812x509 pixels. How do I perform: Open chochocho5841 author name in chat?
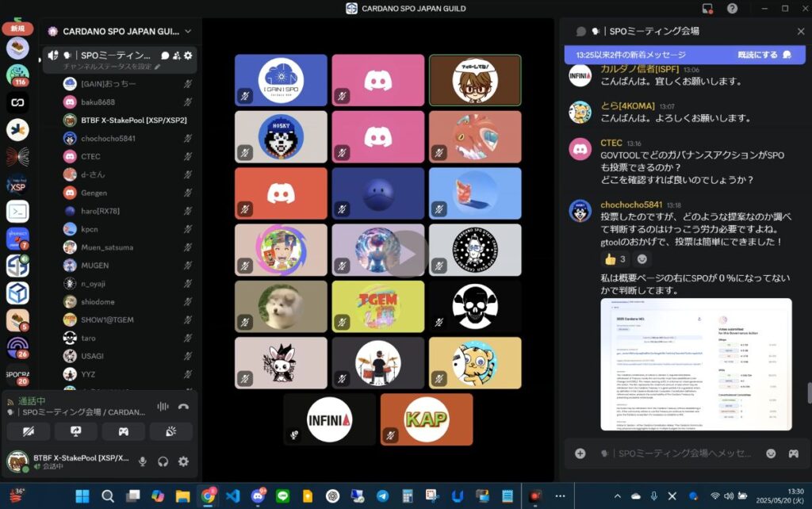pos(631,205)
